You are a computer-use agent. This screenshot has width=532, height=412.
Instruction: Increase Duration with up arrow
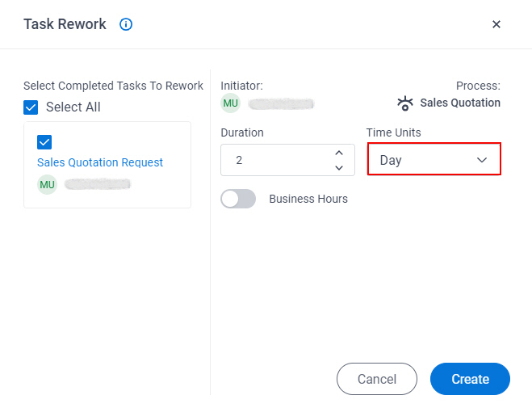click(339, 153)
